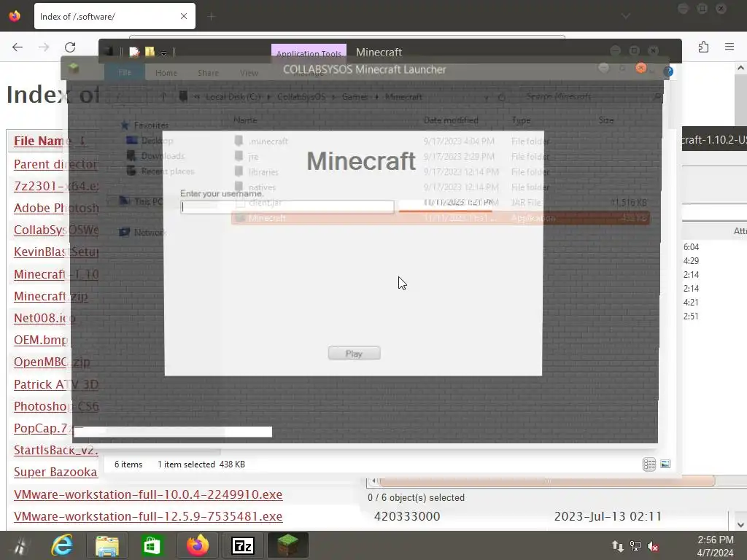Open Firefox hamburger application menu

729,47
